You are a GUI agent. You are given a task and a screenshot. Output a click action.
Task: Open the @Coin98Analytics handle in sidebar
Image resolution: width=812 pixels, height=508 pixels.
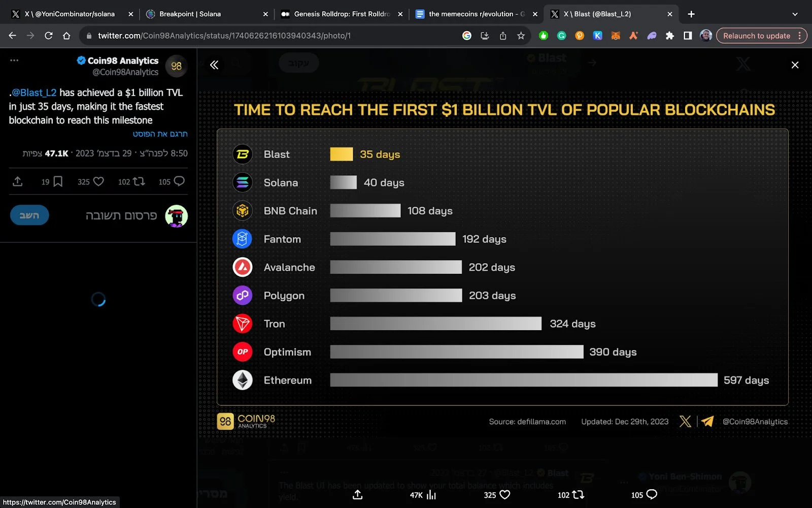(125, 72)
